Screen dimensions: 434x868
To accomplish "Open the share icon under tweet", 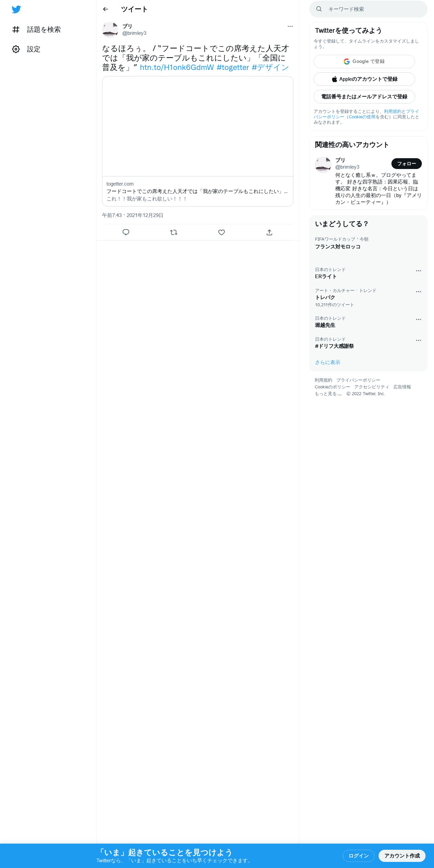I will tap(269, 232).
